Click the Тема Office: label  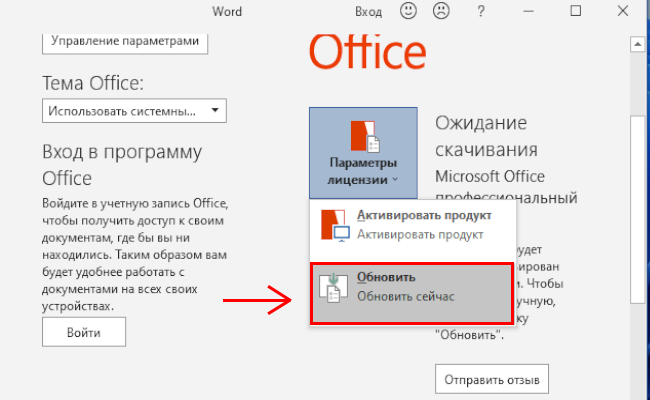tap(93, 83)
